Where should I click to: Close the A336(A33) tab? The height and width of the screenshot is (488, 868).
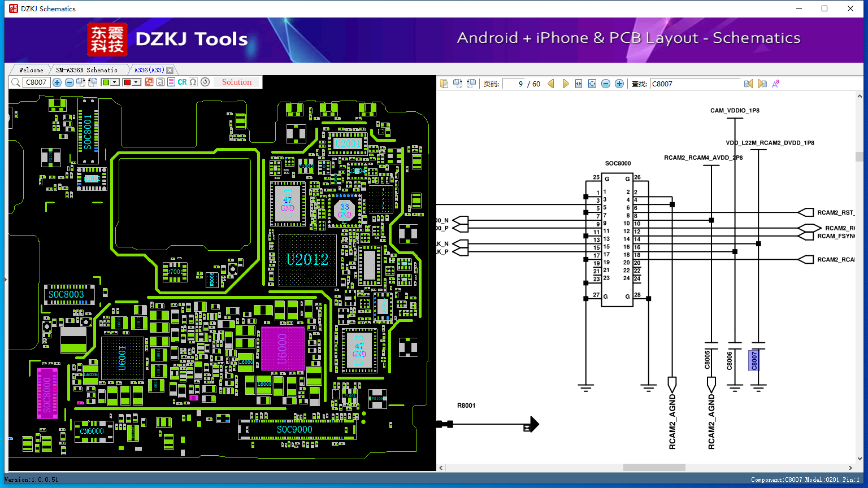170,70
